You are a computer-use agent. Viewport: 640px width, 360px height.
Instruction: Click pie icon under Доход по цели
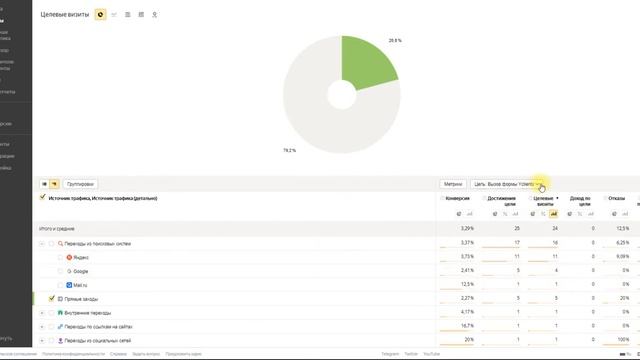pyautogui.click(x=569, y=214)
